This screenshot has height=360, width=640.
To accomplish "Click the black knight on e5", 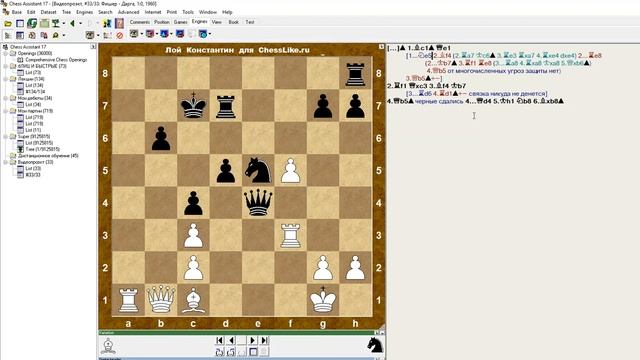I will click(x=258, y=170).
